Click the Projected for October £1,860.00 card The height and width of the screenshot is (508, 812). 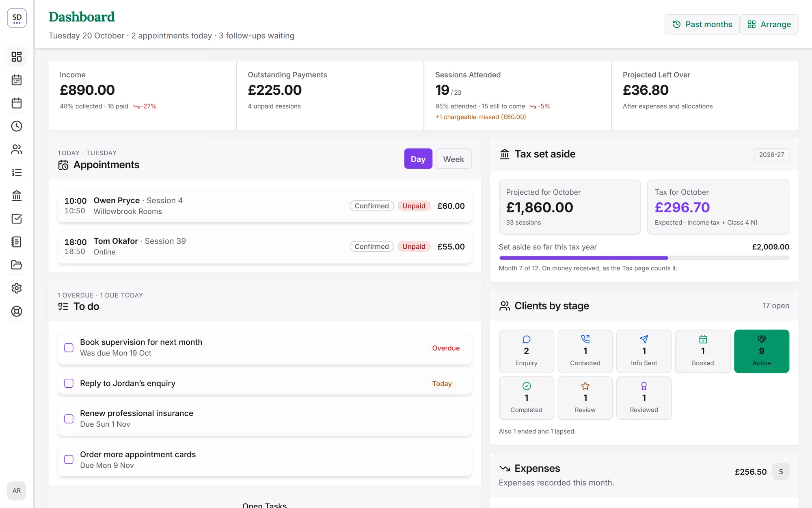coord(570,207)
